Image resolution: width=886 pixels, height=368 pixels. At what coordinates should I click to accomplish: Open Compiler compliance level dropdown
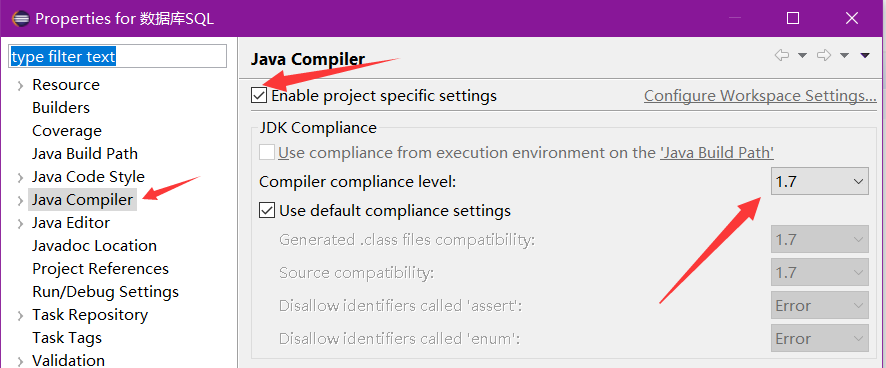819,182
